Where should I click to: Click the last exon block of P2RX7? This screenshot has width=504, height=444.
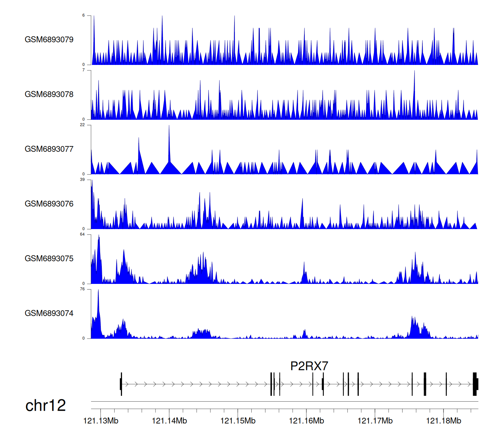pyautogui.click(x=475, y=384)
